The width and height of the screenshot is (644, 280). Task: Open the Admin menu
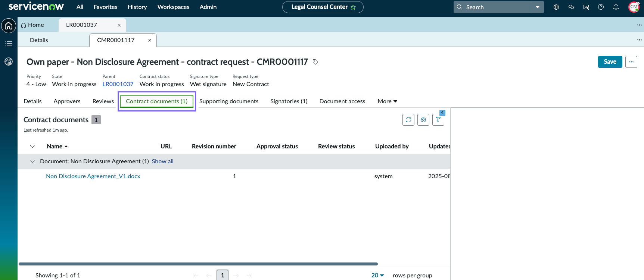tap(208, 7)
